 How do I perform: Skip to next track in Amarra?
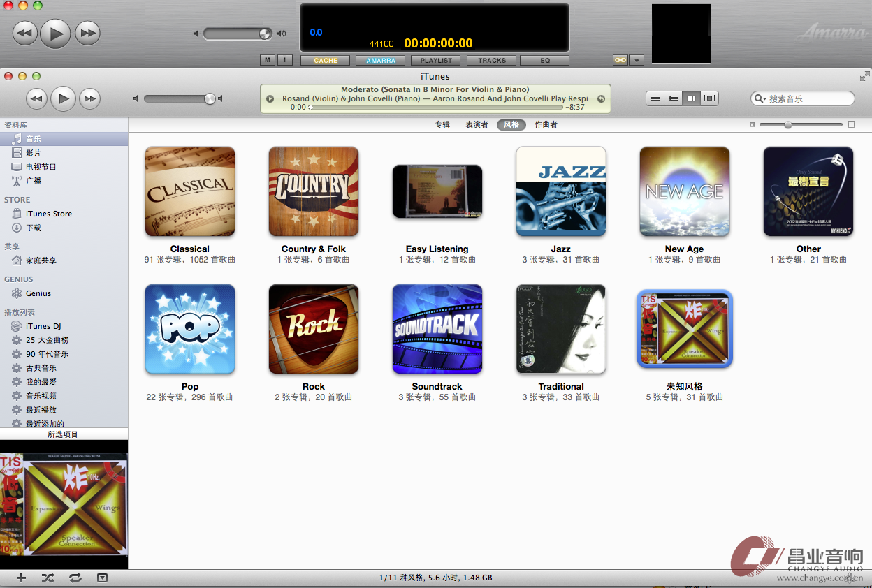(x=87, y=33)
